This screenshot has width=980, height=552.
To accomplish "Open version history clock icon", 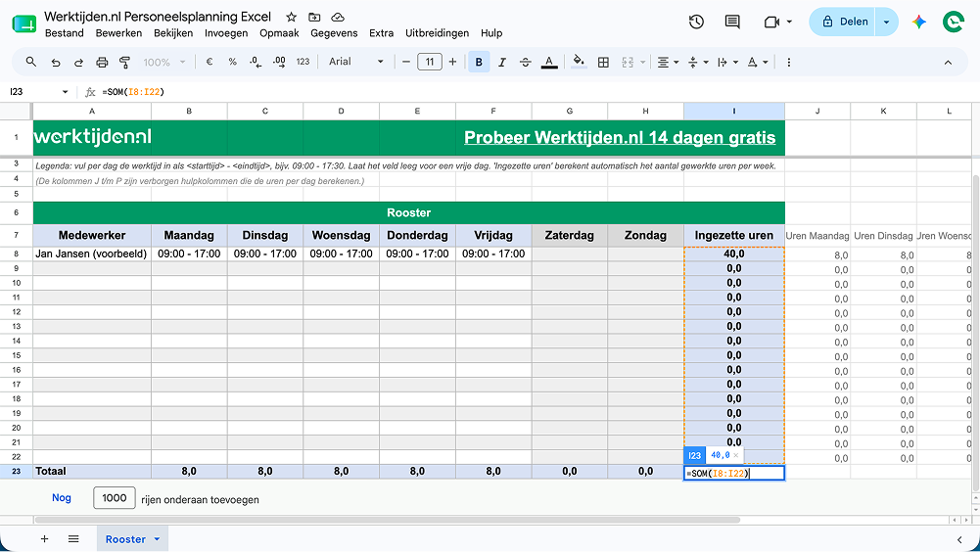I will [x=696, y=22].
